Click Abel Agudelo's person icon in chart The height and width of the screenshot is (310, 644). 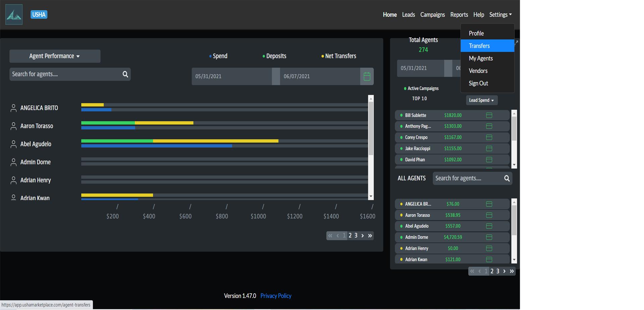[13, 144]
